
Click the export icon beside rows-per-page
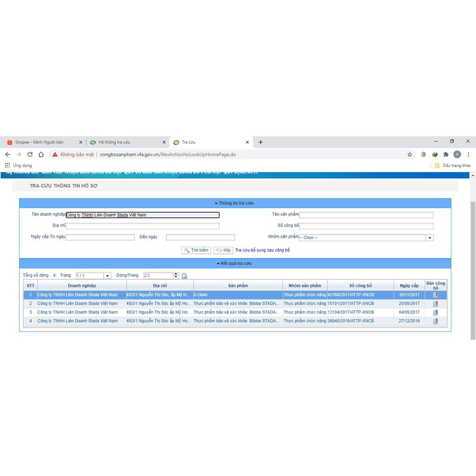click(x=185, y=276)
